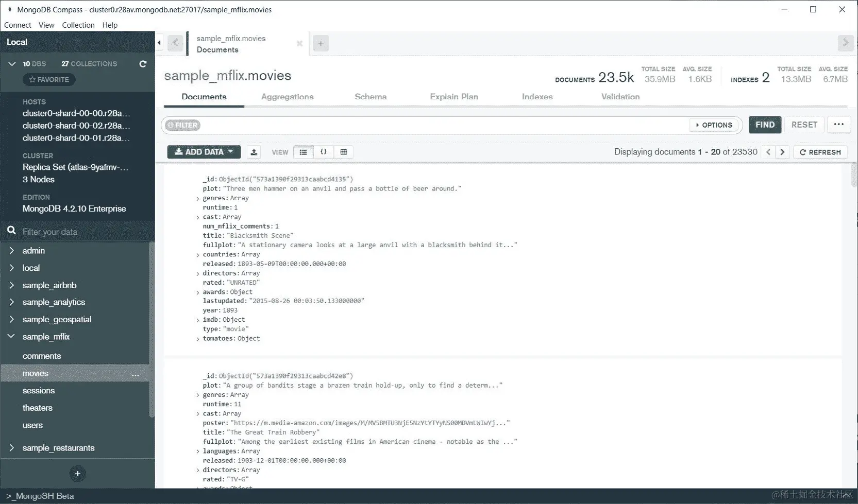
Task: Collapse the sample_mflix database
Action: click(11, 337)
